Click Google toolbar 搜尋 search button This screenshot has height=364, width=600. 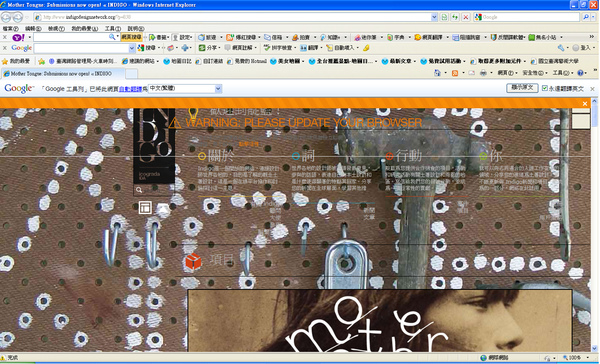[x=147, y=48]
